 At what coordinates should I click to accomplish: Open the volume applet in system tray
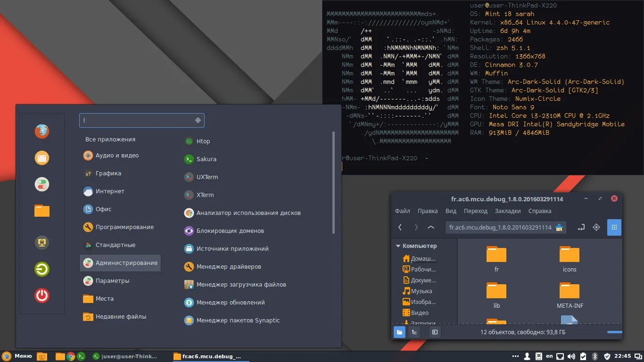[571, 356]
